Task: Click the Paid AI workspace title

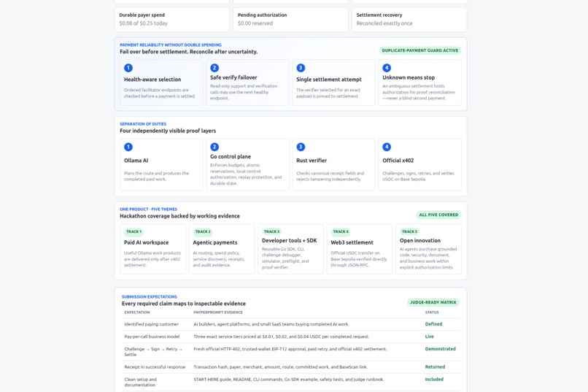Action: coord(146,242)
